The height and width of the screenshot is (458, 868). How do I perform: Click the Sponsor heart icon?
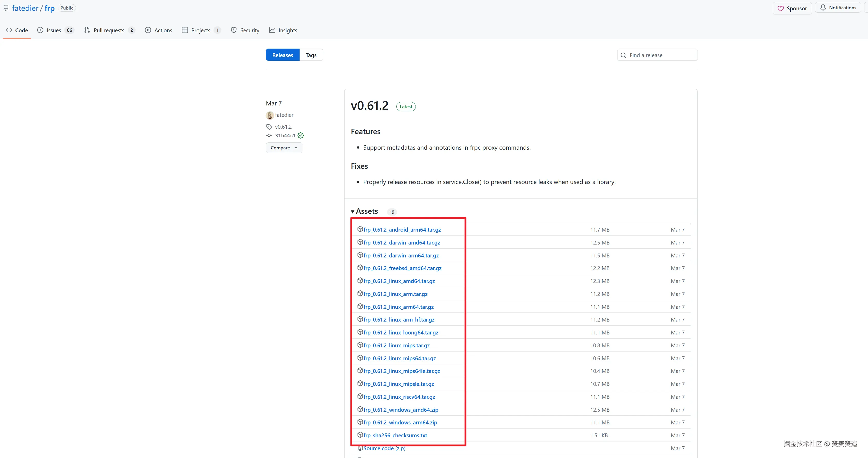tap(780, 9)
